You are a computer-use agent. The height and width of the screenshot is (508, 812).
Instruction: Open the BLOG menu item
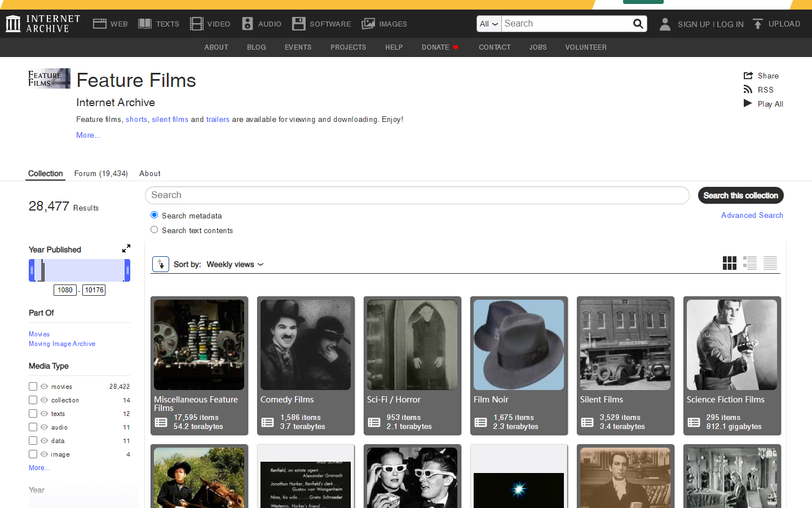click(257, 47)
